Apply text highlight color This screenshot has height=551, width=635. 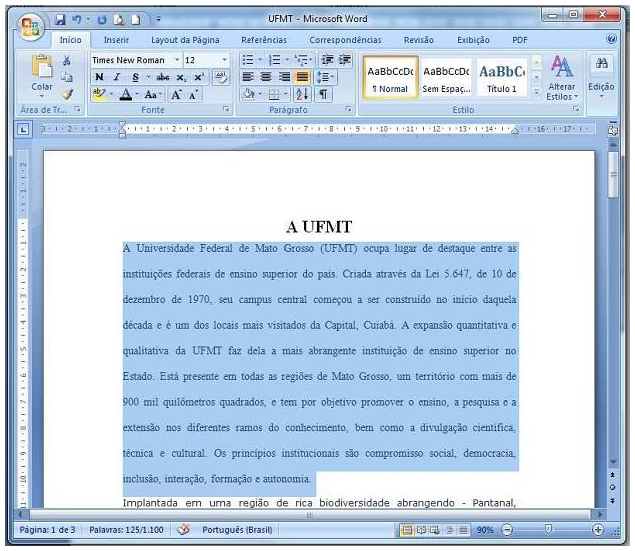coord(99,94)
